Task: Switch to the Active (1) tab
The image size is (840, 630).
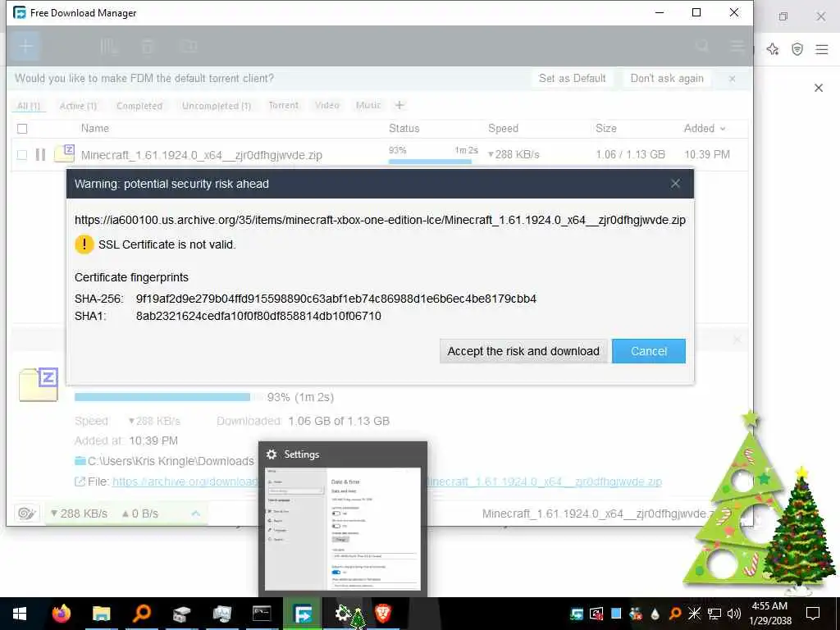Action: (x=78, y=106)
